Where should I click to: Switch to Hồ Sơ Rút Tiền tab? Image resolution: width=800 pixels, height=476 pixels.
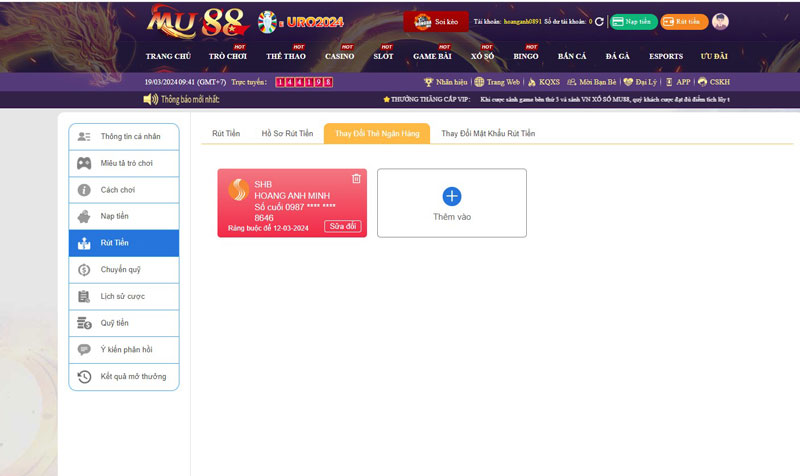[x=287, y=133]
